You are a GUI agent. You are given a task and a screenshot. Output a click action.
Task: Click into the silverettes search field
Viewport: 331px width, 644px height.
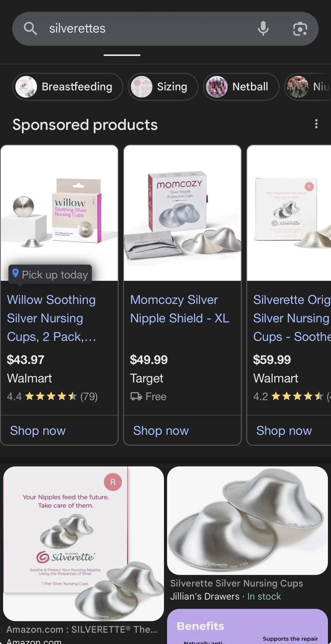pyautogui.click(x=151, y=29)
